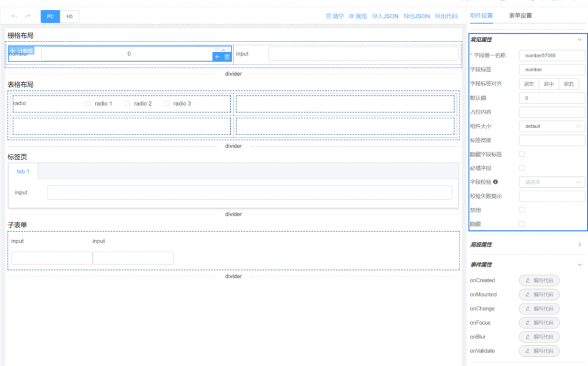Click the onChange 编写代码 button
Screen dimensions: 588x366
click(539, 309)
